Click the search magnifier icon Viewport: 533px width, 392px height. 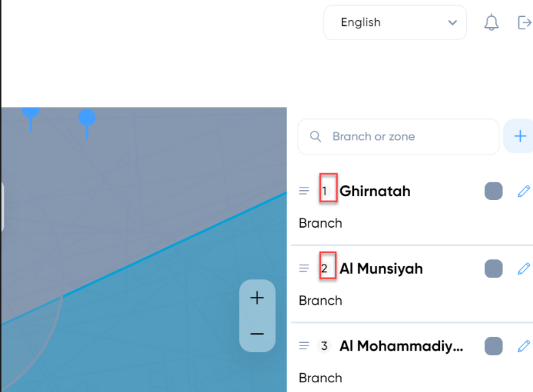[x=315, y=136]
